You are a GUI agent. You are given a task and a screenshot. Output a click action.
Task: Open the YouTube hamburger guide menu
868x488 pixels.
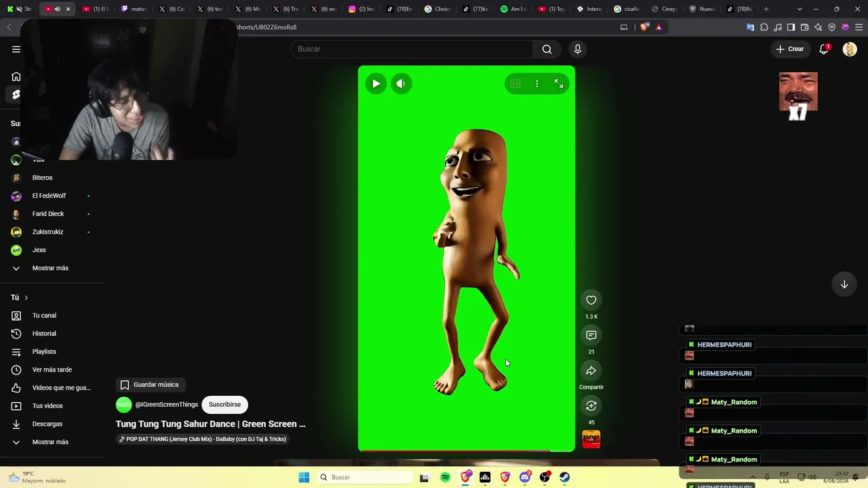(16, 49)
